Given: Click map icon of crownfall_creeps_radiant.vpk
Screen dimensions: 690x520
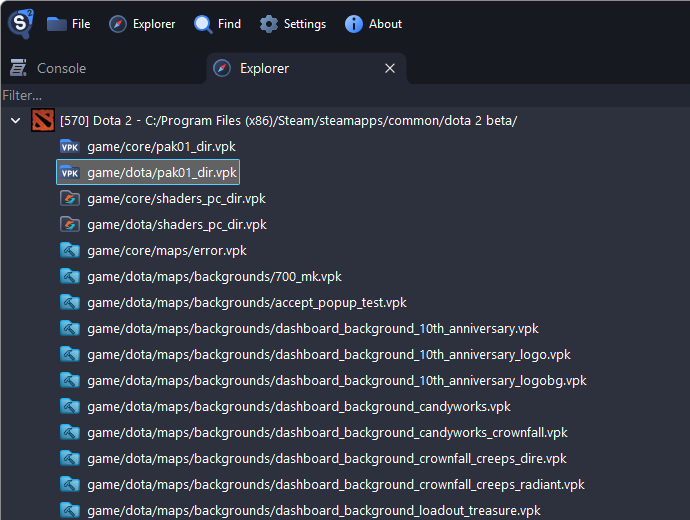Looking at the screenshot, I should [x=70, y=484].
